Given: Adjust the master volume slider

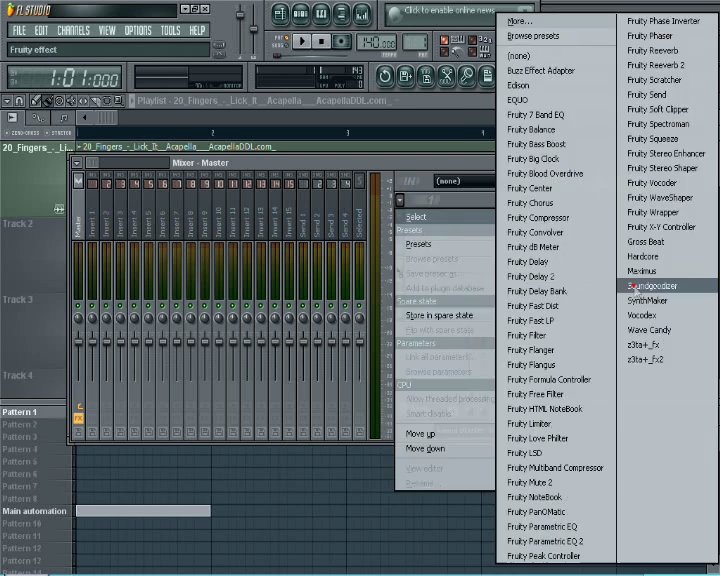Looking at the screenshot, I should [240, 15].
